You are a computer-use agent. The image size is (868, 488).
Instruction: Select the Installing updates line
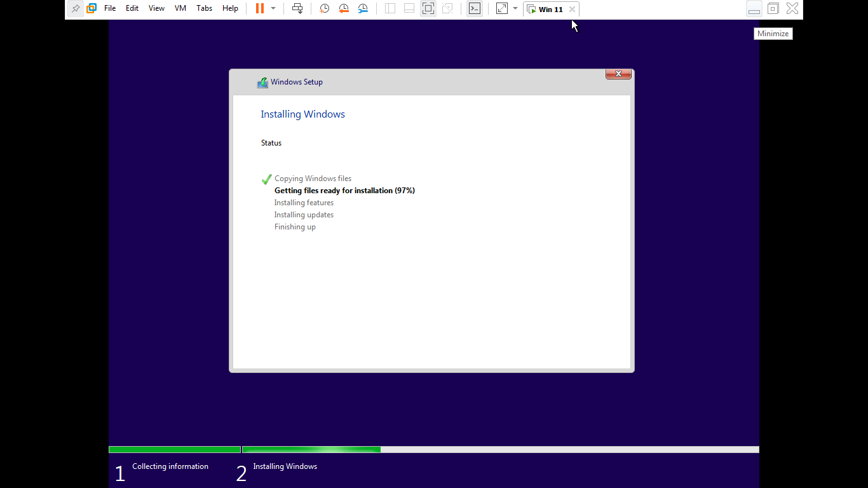tap(304, 215)
